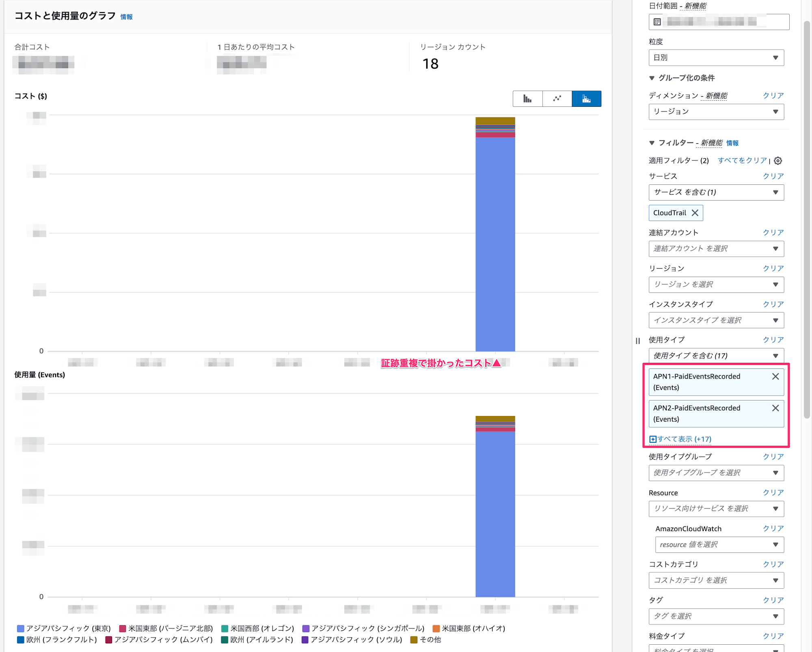Click the その他 legend color swatch
This screenshot has width=812, height=652.
pyautogui.click(x=414, y=640)
